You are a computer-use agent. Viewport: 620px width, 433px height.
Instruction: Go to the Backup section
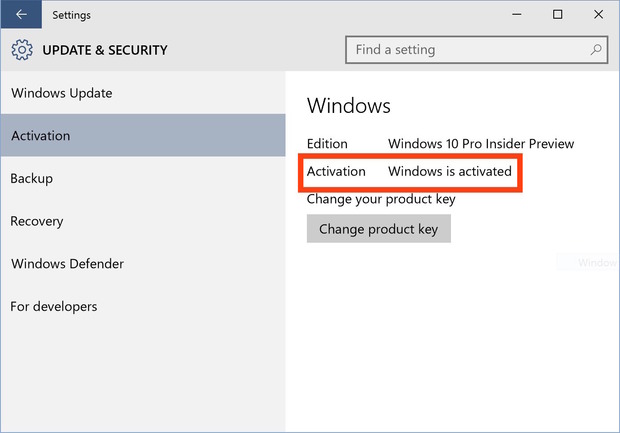pos(31,178)
